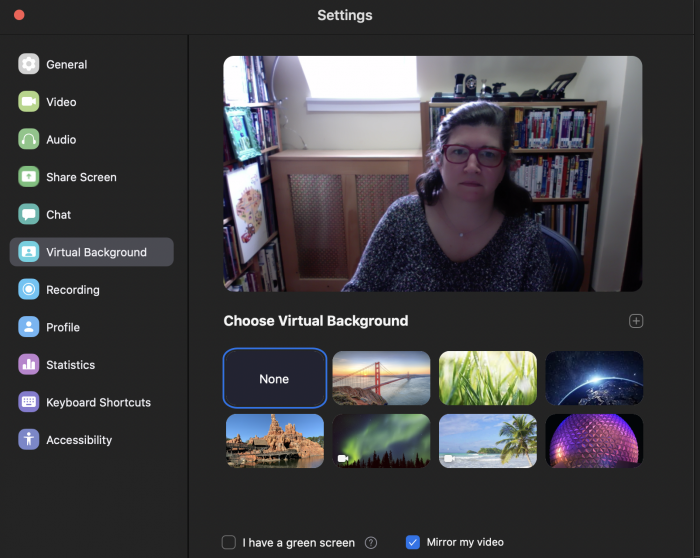The height and width of the screenshot is (558, 700).
Task: Click the Recording circle icon
Action: (x=29, y=290)
